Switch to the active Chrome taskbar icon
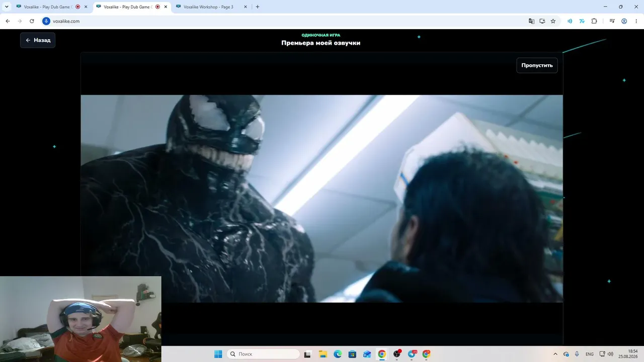 click(382, 354)
